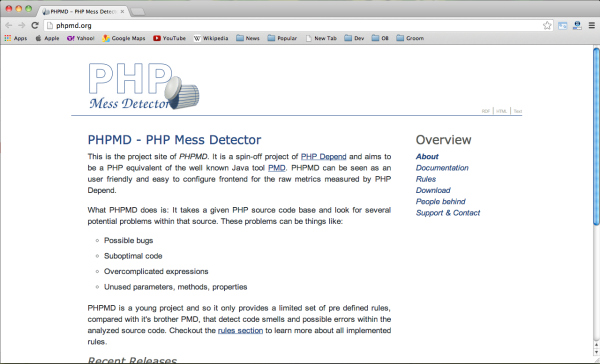600x364 pixels.
Task: Select the PHPMD - PHP Mess Detector tab
Action: 82,11
